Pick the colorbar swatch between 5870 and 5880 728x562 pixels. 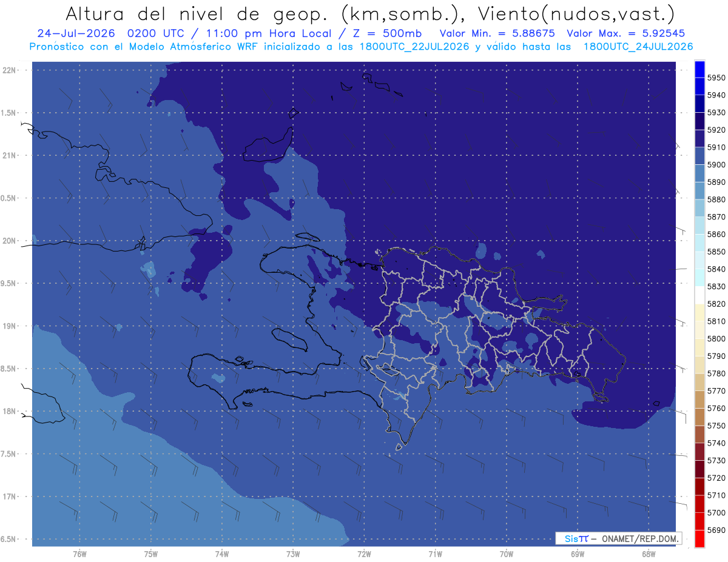(699, 208)
